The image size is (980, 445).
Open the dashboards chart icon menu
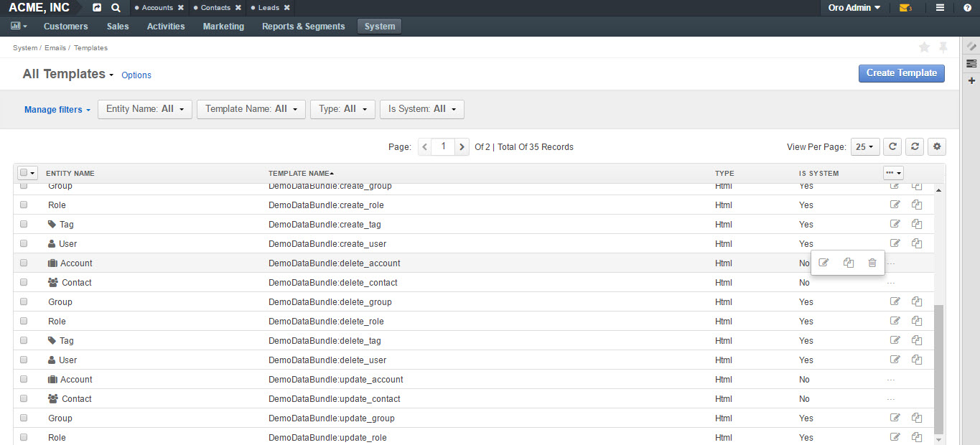(x=19, y=26)
